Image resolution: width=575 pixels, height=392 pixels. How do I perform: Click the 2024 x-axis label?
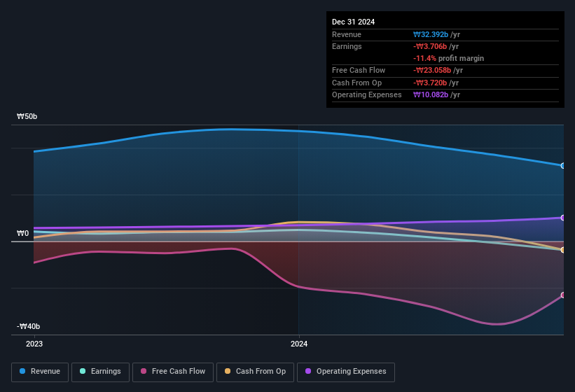point(299,344)
